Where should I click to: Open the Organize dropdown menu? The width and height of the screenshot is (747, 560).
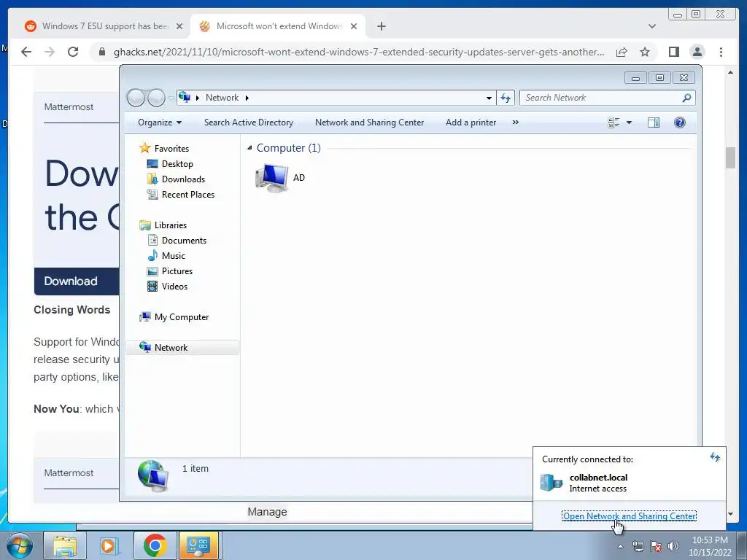click(160, 122)
